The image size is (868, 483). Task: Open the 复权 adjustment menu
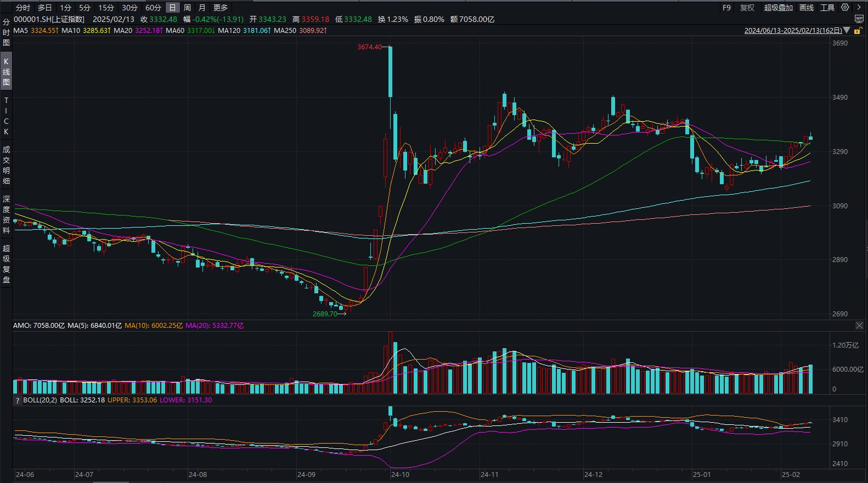tap(747, 8)
